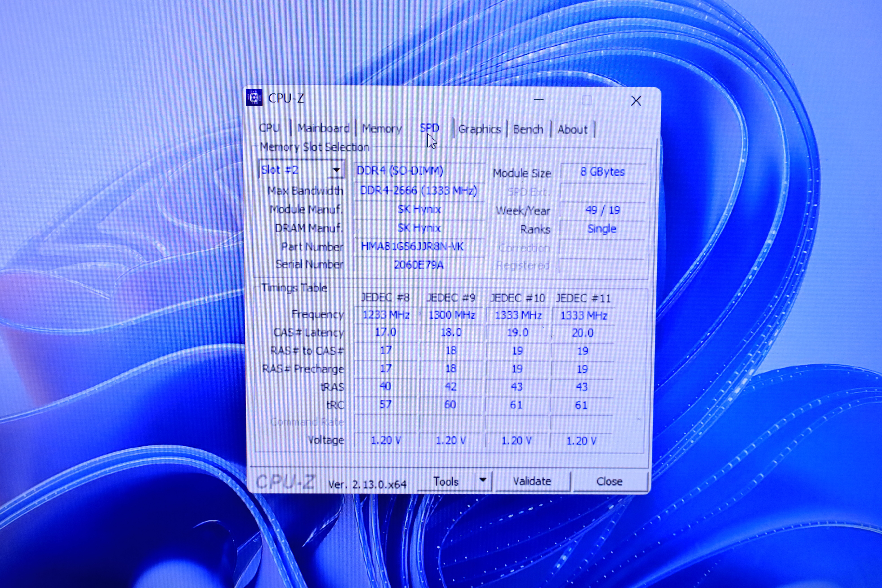Expand the Tools button arrow menu
This screenshot has height=588, width=882.
tap(483, 480)
